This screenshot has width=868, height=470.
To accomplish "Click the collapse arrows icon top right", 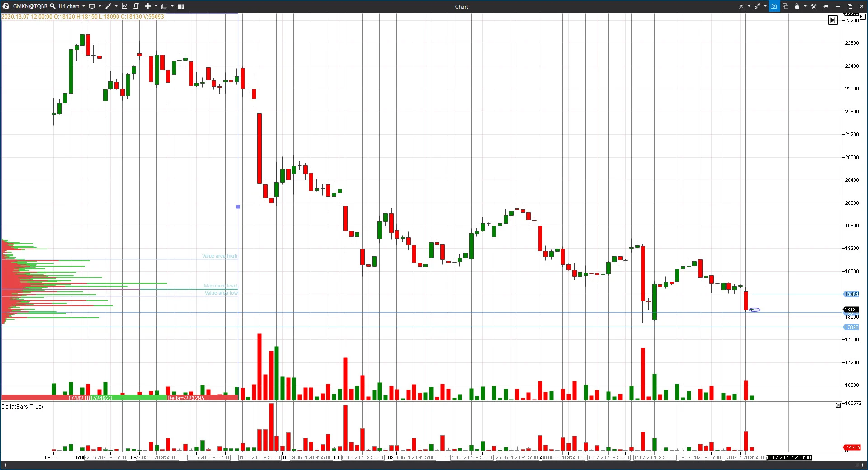I will [741, 6].
